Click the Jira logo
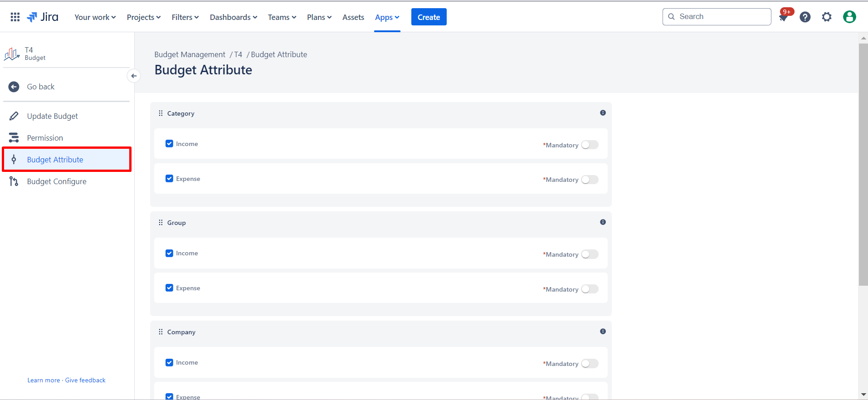868x400 pixels. coord(43,17)
